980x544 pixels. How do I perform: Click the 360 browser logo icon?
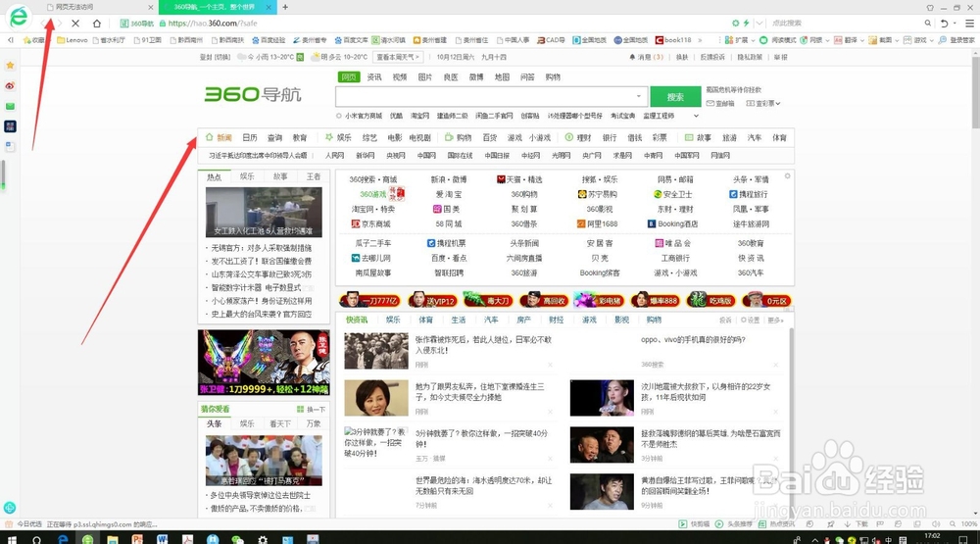click(x=19, y=17)
